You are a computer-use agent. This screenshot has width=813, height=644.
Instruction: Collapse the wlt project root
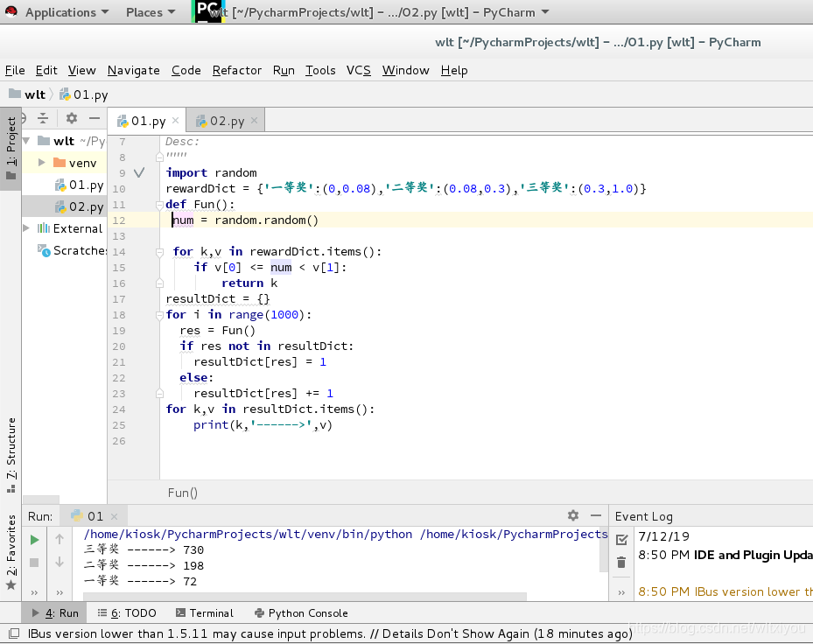pyautogui.click(x=26, y=141)
